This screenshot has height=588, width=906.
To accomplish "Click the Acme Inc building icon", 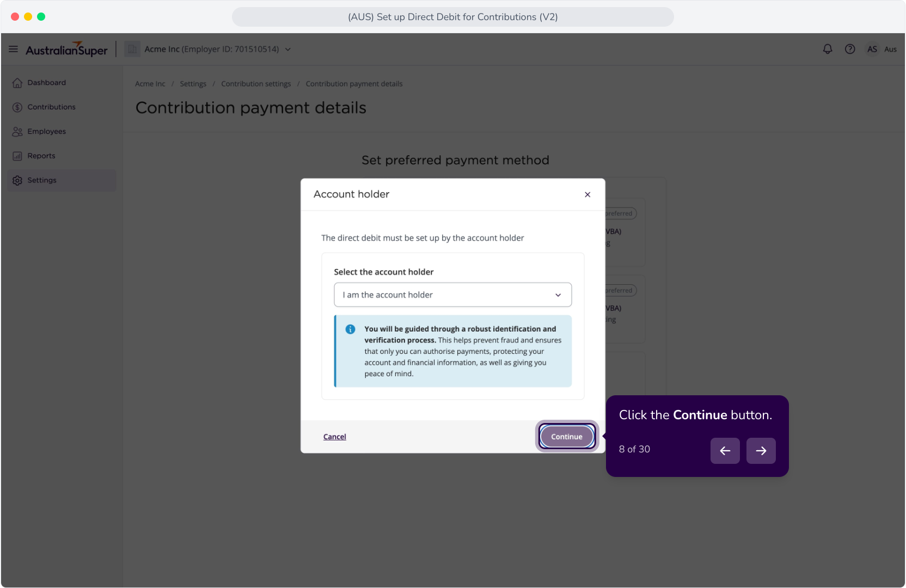I will 132,49.
